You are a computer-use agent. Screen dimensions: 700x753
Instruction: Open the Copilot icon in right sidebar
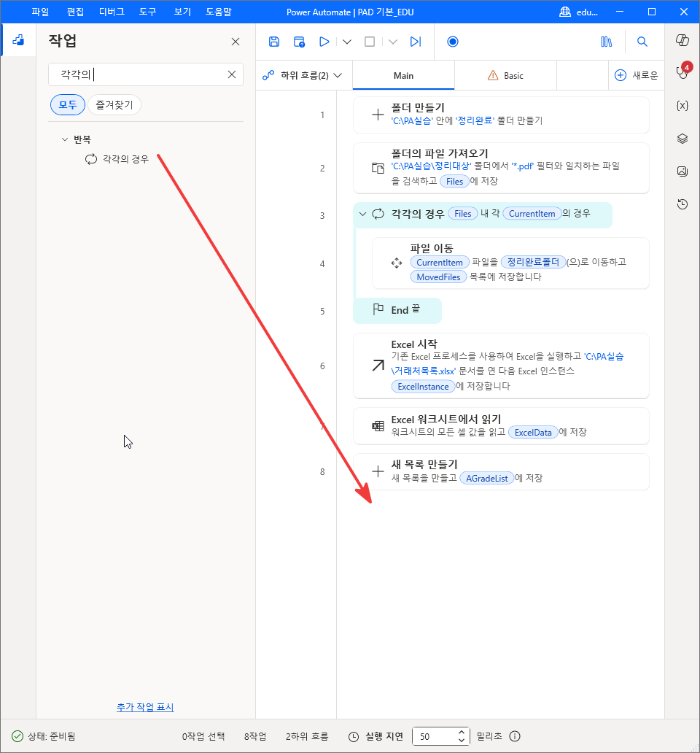pos(682,40)
